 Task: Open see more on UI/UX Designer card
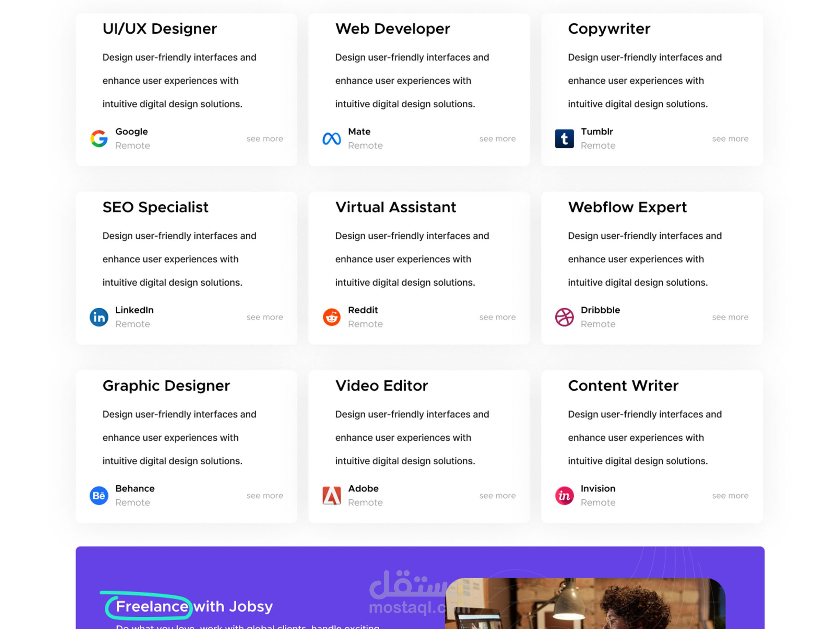(265, 139)
